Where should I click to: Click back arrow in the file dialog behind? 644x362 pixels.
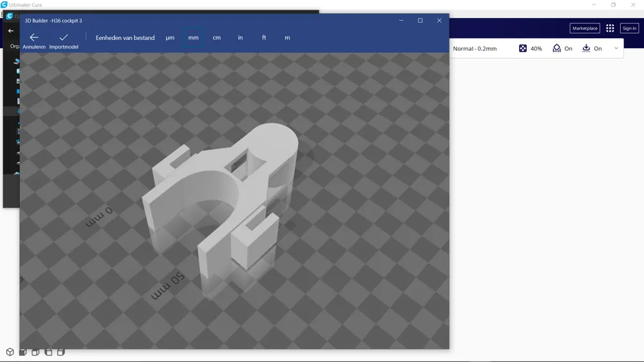pyautogui.click(x=11, y=31)
